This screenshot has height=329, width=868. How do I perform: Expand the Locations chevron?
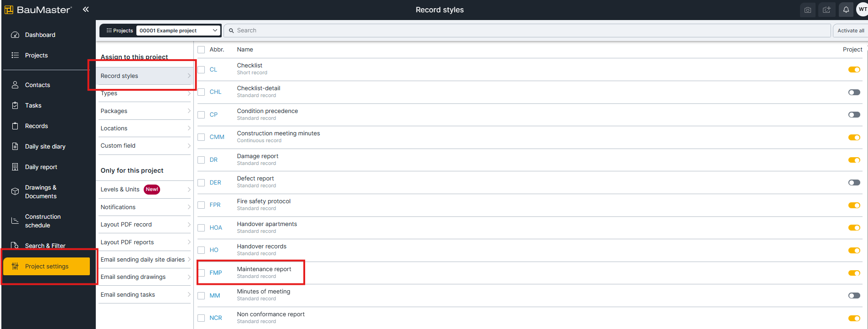[x=189, y=128]
